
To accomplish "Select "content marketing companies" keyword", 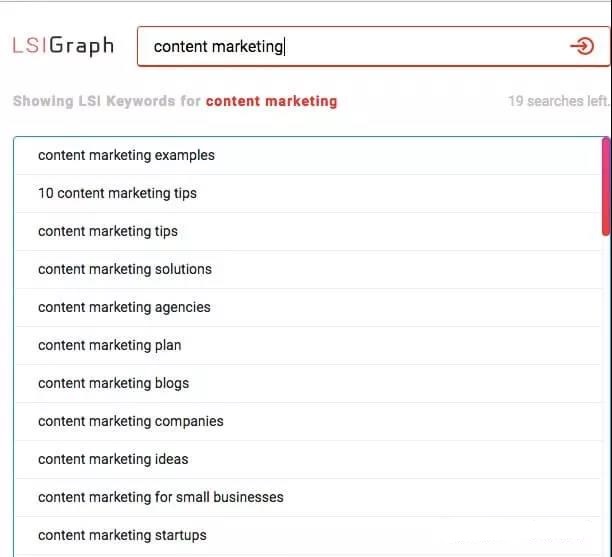I will [131, 421].
